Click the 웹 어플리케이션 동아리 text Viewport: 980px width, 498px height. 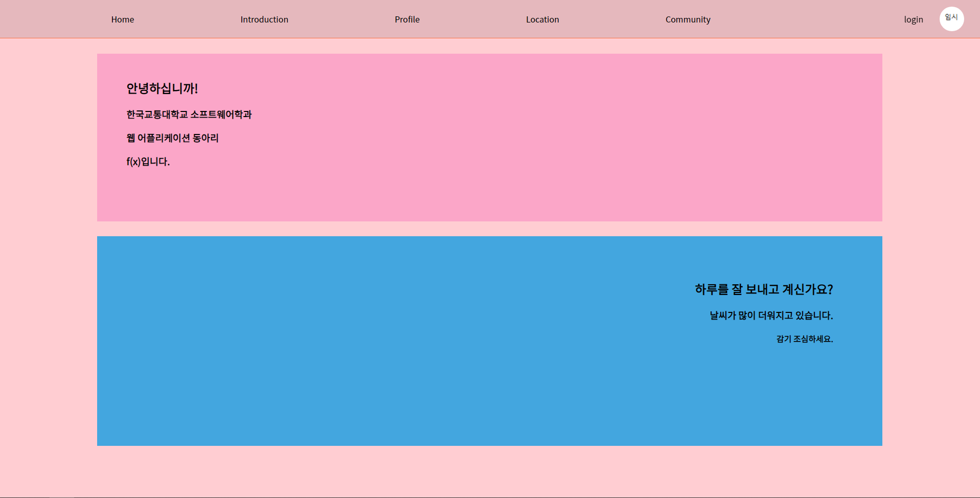point(172,138)
